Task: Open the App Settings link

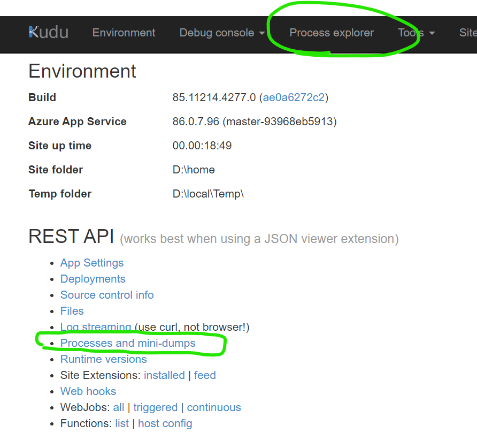Action: click(92, 263)
